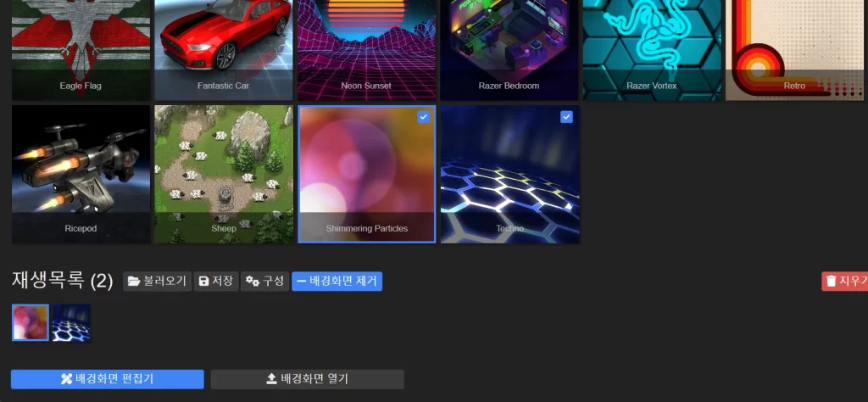868x402 pixels.
Task: Click Shimmering Particles thumbnail in playlist
Action: click(31, 323)
